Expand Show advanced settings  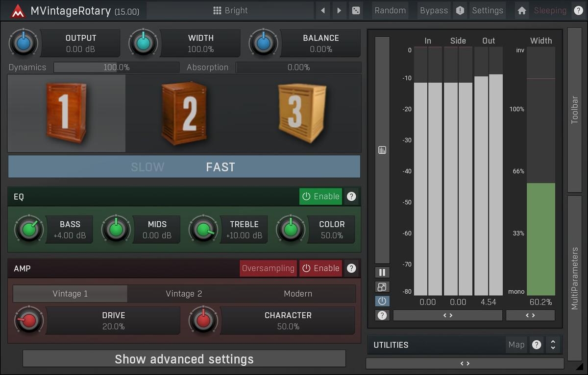click(184, 359)
